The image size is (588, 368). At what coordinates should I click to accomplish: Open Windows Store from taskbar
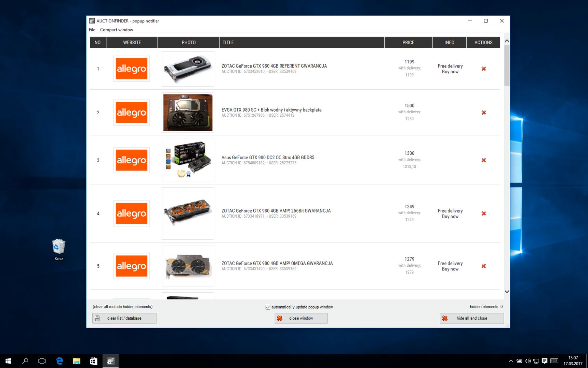93,361
